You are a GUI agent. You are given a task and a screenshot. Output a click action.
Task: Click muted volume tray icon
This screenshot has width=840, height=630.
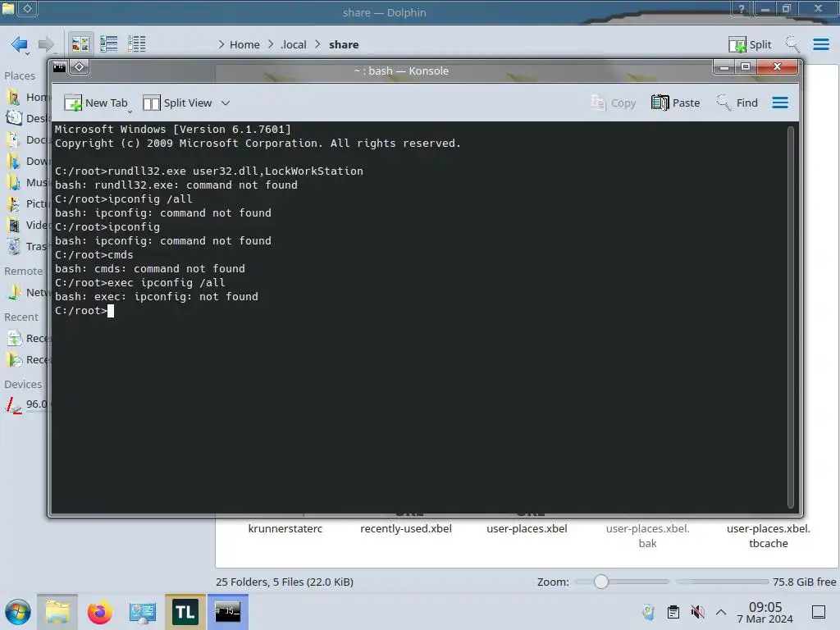click(x=697, y=612)
